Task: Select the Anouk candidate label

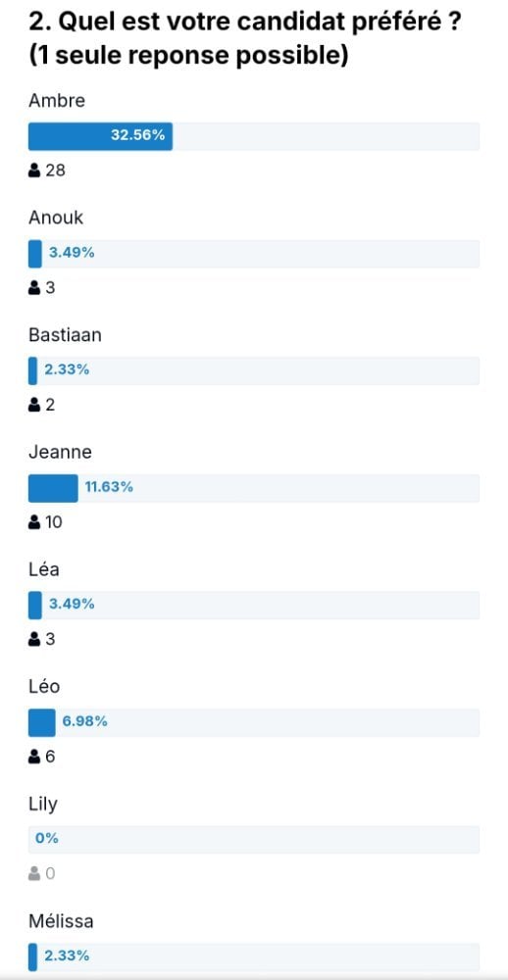Action: pos(56,218)
